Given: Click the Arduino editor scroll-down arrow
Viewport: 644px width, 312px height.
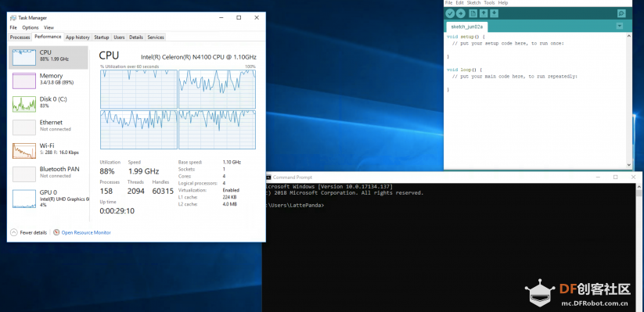Looking at the screenshot, I should pos(629,165).
